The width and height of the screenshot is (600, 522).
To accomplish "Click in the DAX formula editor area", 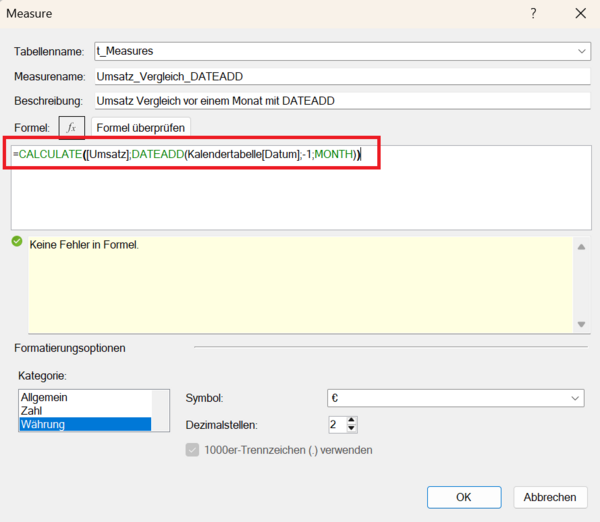I will (300, 200).
